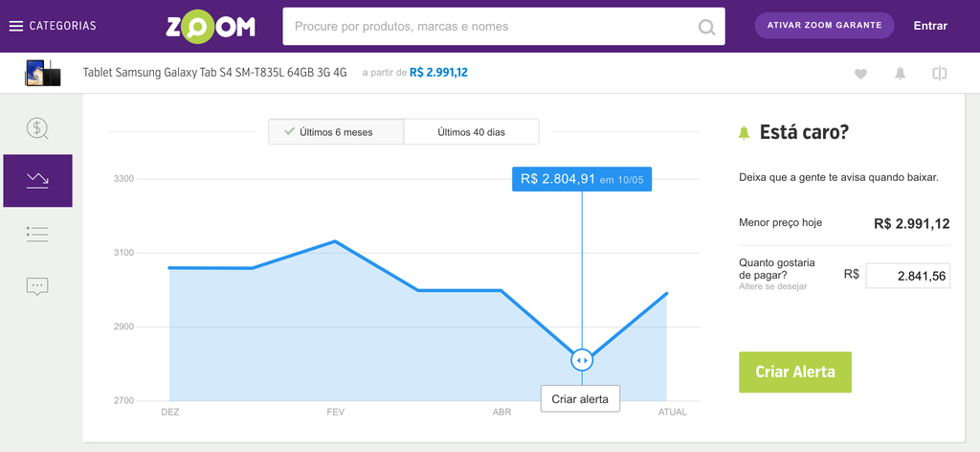Select the Últimos 6 meses toggle
980x452 pixels.
click(x=336, y=132)
